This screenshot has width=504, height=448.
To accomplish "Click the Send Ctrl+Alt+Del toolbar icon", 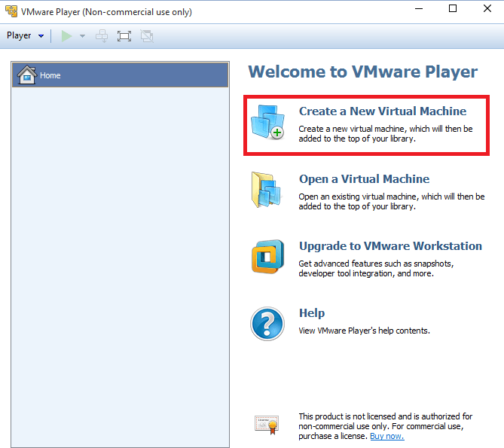I will pos(102,36).
